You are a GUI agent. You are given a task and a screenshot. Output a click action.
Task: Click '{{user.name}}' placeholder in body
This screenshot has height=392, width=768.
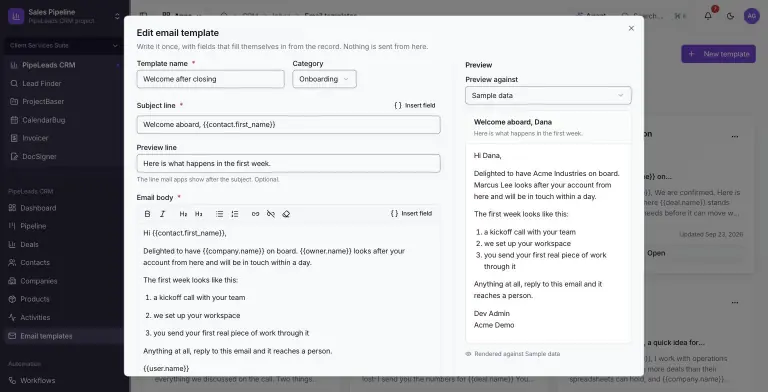point(166,368)
